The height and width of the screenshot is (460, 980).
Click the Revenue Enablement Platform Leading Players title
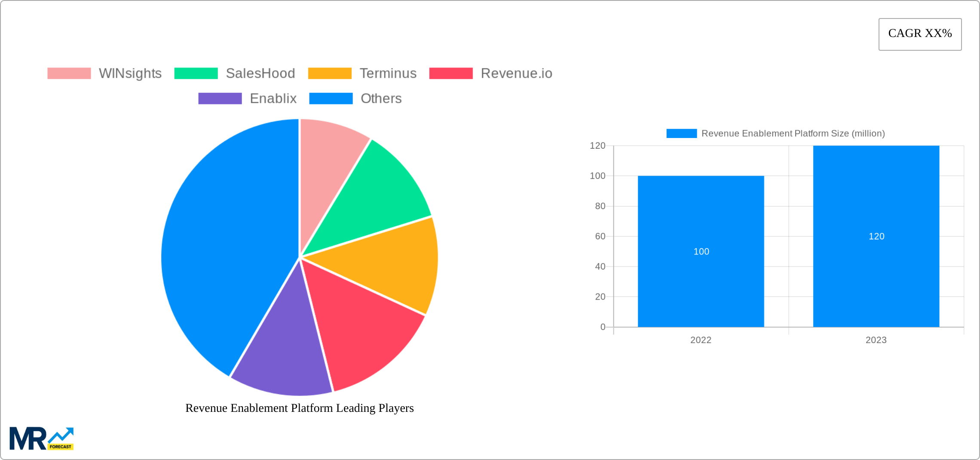[299, 408]
